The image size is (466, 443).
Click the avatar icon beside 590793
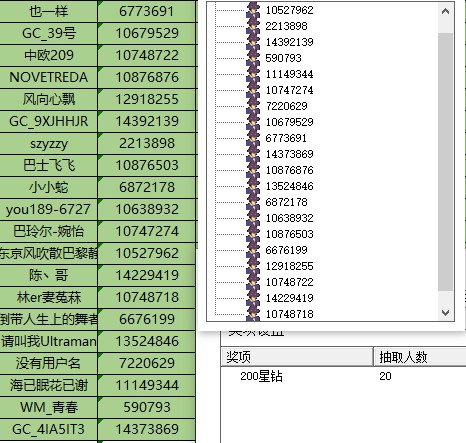click(x=253, y=58)
